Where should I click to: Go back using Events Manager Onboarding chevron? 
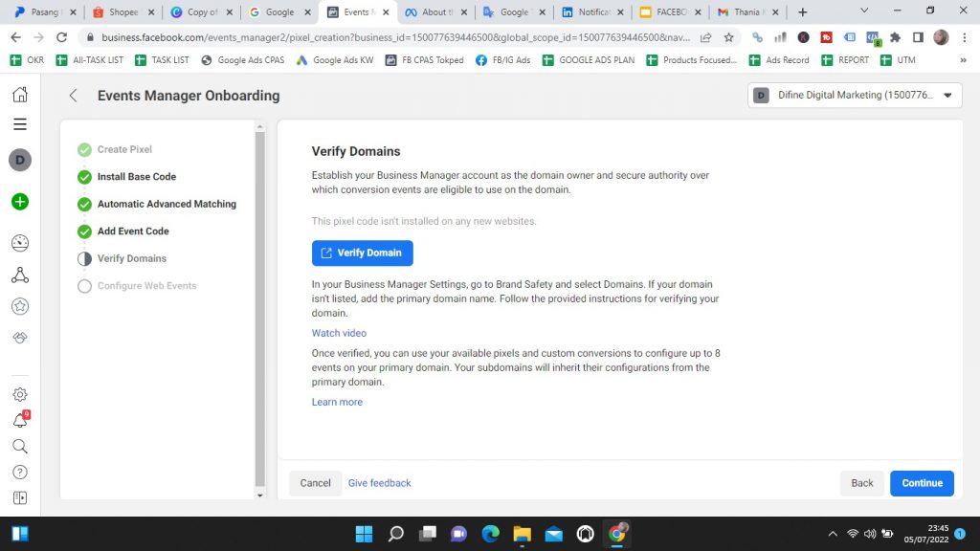point(74,96)
